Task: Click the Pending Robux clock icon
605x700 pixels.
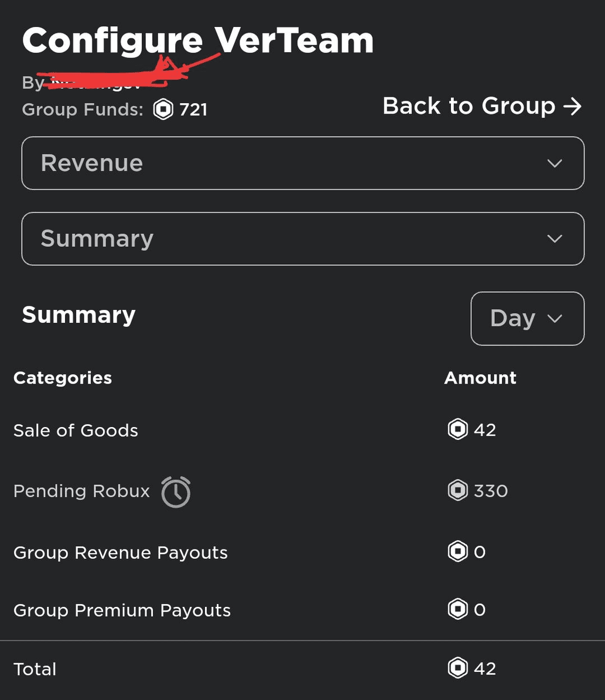Action: click(x=176, y=492)
